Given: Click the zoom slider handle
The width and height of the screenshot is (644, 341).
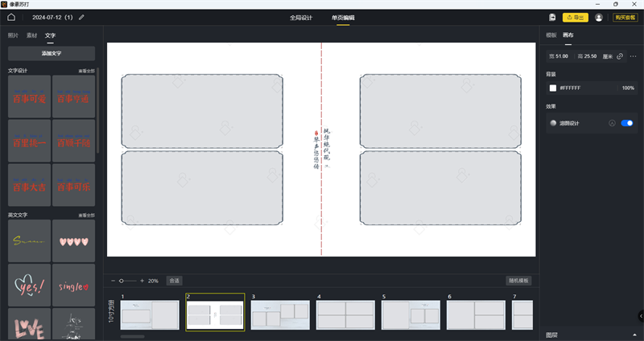Looking at the screenshot, I should [122, 281].
